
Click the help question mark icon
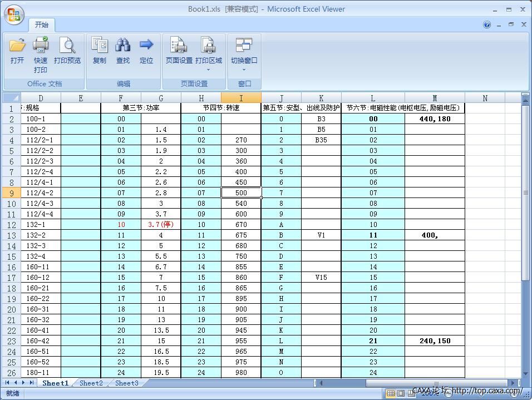coord(487,24)
